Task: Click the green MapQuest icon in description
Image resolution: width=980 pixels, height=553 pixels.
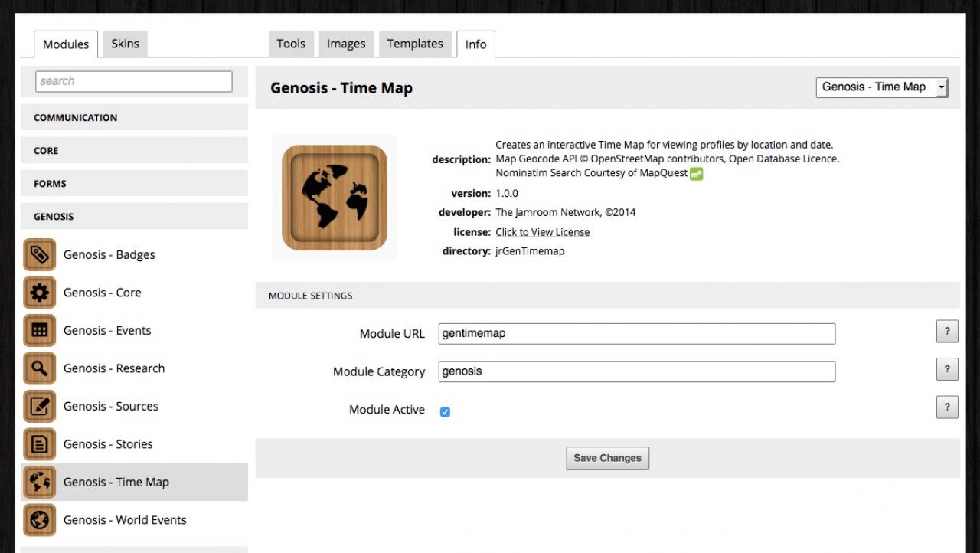Action: (696, 174)
